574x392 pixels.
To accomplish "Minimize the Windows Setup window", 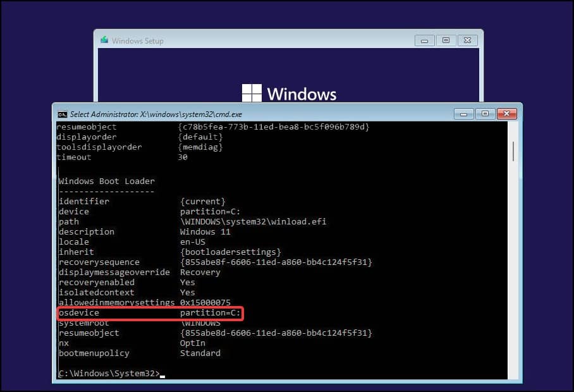I will [x=425, y=40].
